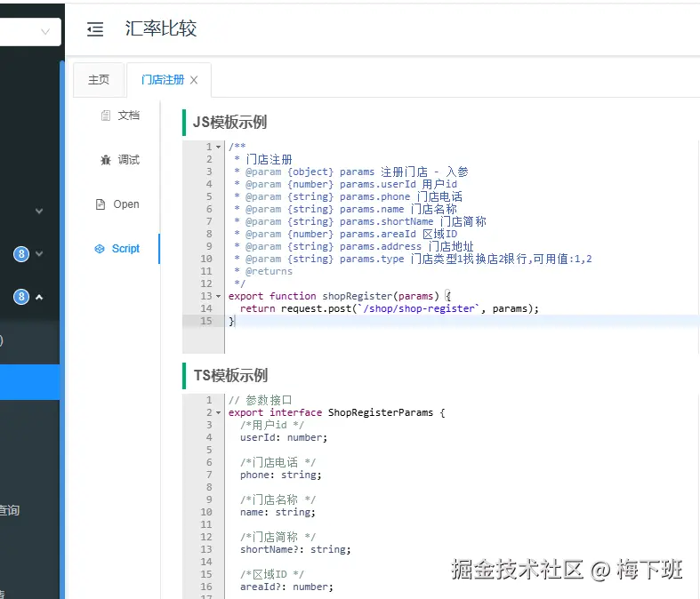The width and height of the screenshot is (700, 599).
Task: Click line number 15 in JS editor gutter
Action: coord(206,321)
